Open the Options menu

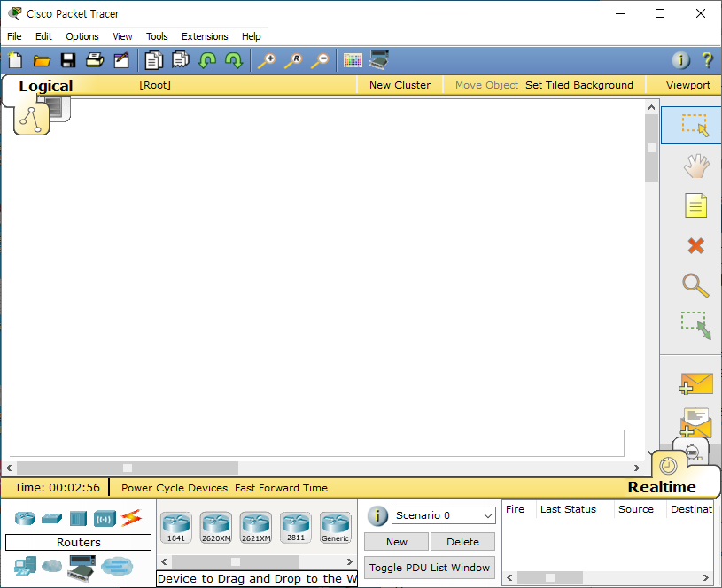82,36
